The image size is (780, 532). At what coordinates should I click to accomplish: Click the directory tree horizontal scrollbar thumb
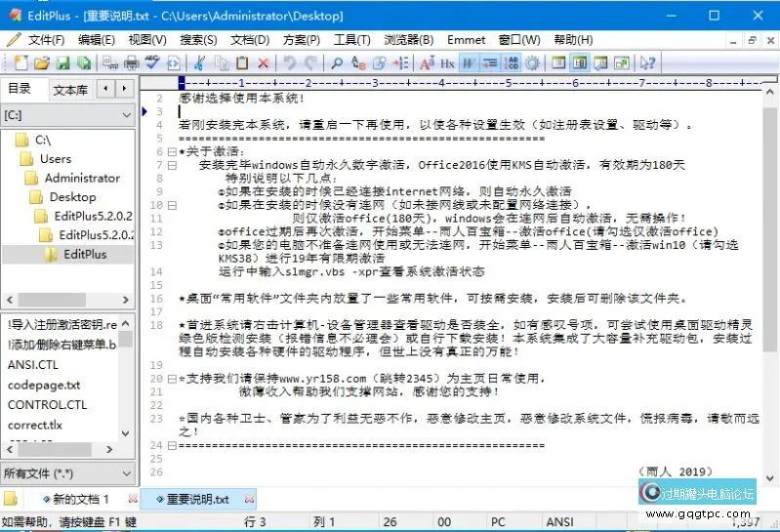pos(53,300)
